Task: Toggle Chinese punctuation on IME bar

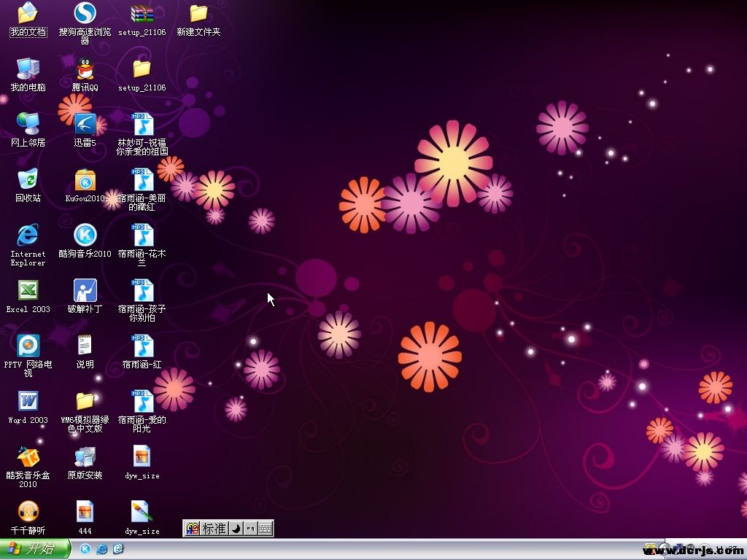Action: click(250, 529)
